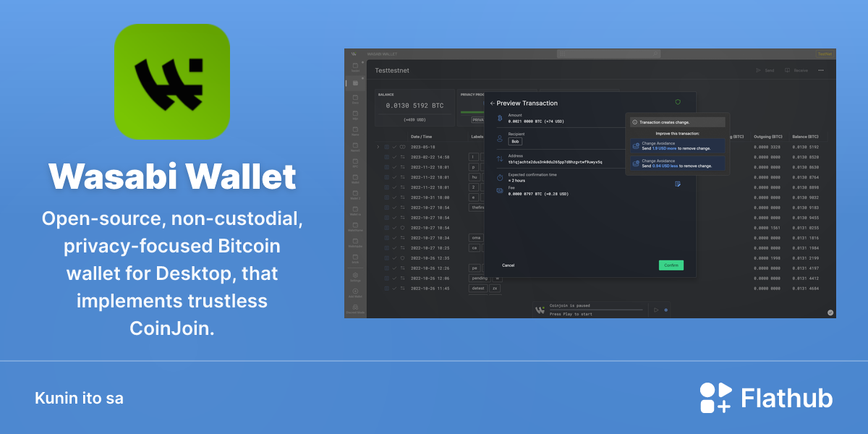868x434 pixels.
Task: Click the thefirs label
Action: pos(478,207)
